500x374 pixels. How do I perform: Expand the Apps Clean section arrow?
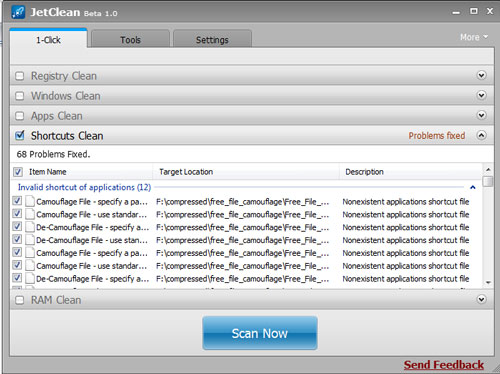coord(481,115)
